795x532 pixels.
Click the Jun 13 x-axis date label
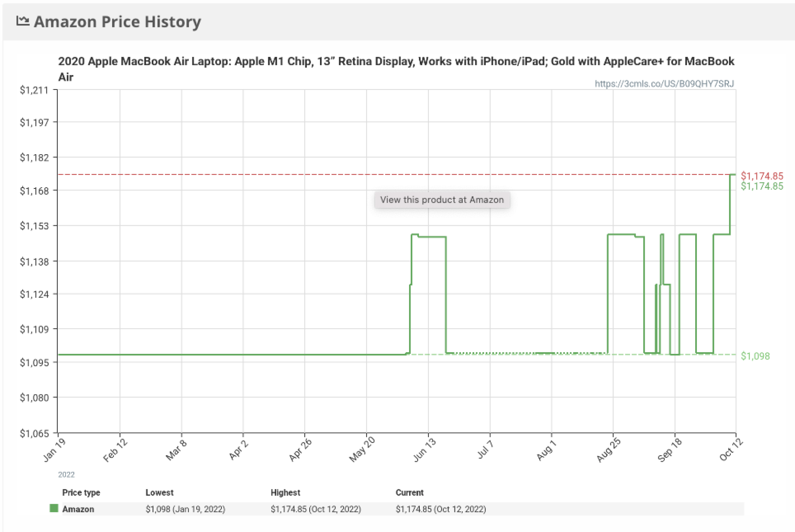tap(424, 450)
